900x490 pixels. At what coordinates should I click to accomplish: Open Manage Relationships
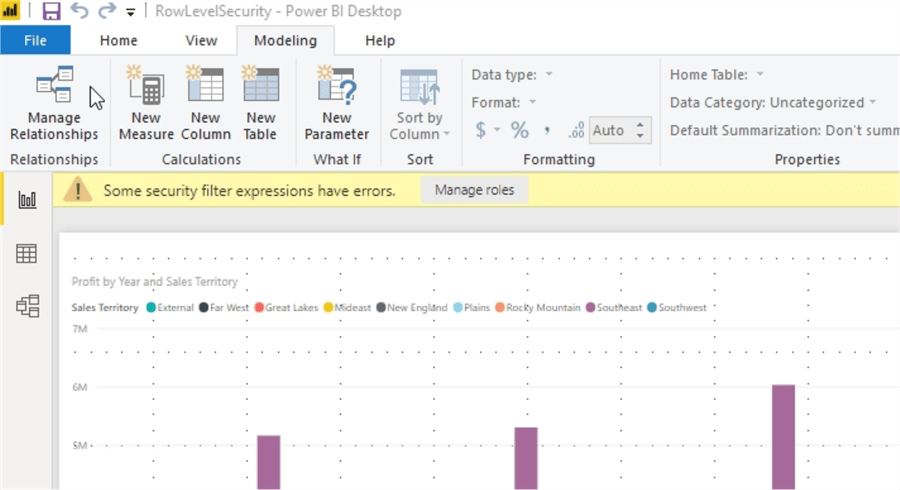click(54, 103)
